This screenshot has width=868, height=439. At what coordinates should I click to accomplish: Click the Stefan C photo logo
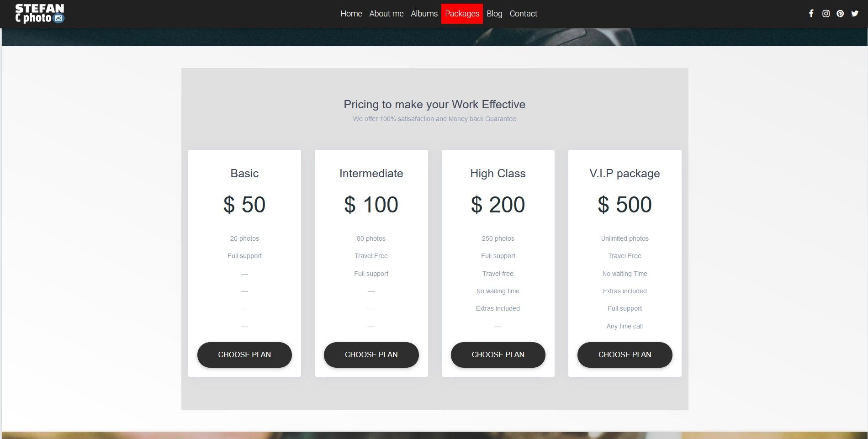click(40, 14)
